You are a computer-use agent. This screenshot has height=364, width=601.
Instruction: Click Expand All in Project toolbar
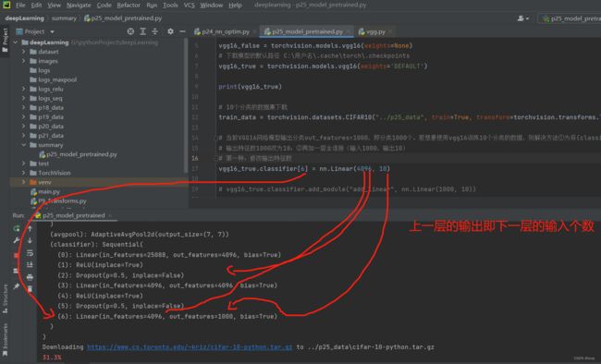point(143,31)
